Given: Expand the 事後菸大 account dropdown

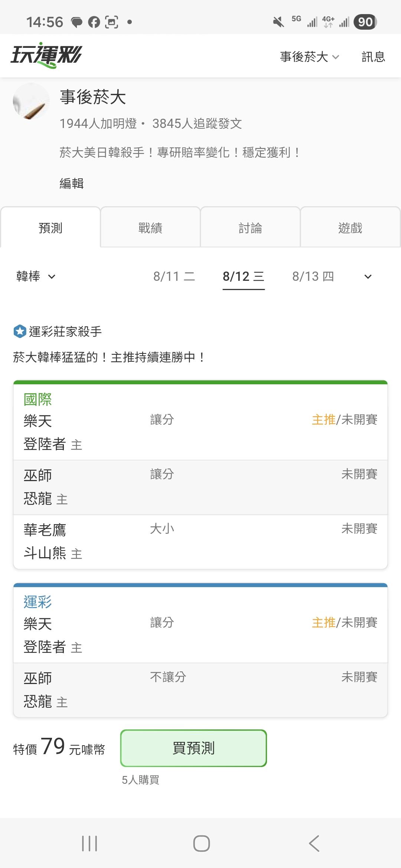Looking at the screenshot, I should click(x=310, y=57).
